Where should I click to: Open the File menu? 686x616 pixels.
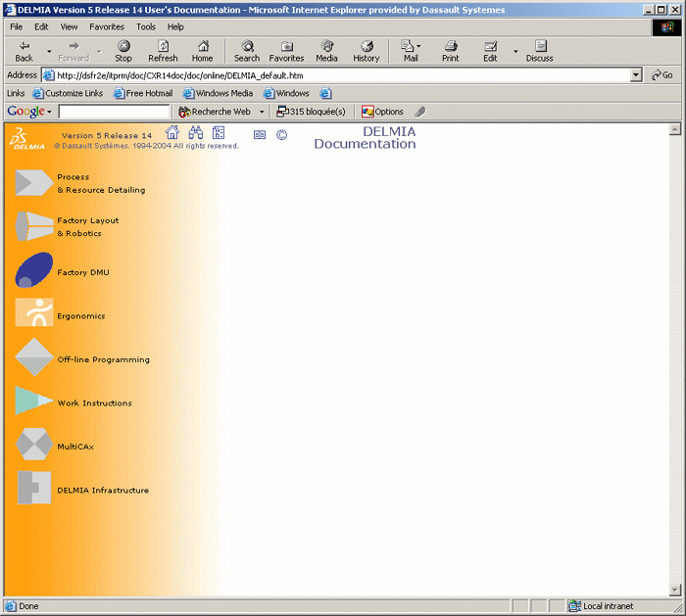[17, 26]
